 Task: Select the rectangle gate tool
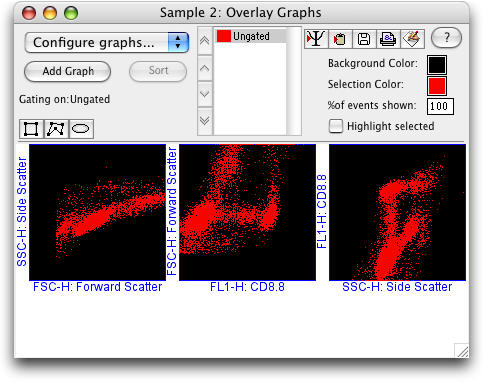point(31,129)
